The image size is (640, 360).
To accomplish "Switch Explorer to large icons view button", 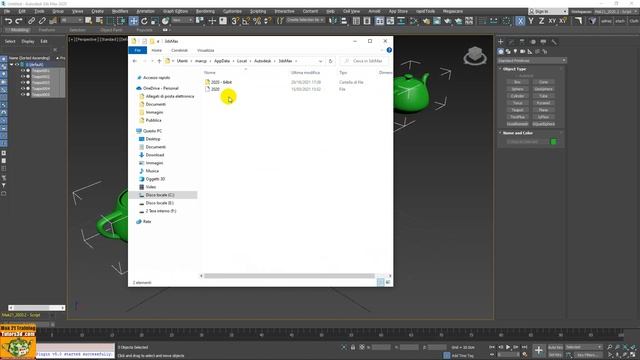I will click(388, 282).
